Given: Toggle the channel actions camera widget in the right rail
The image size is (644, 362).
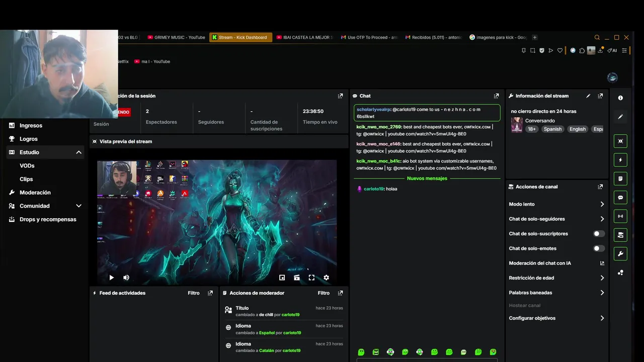Looking at the screenshot, I should (620, 235).
